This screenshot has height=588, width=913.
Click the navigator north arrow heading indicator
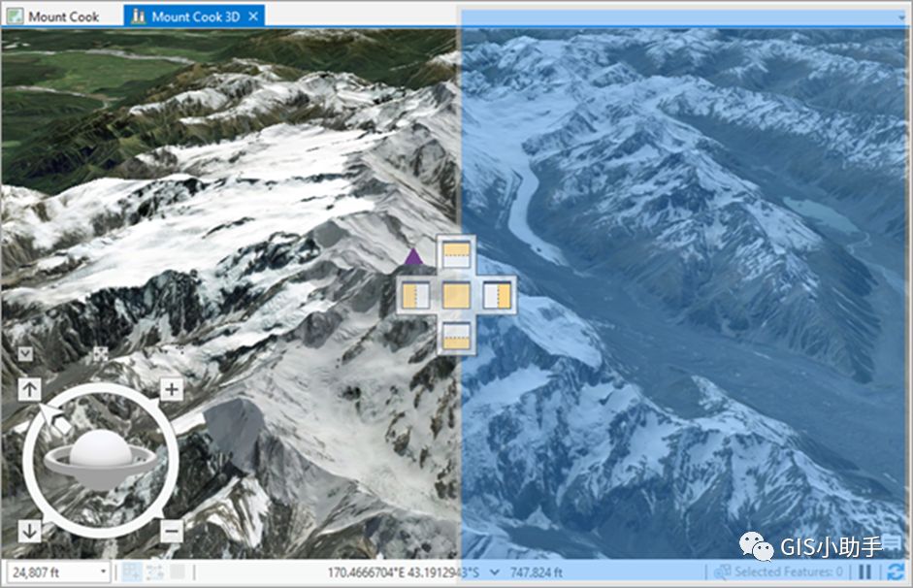pos(54,420)
